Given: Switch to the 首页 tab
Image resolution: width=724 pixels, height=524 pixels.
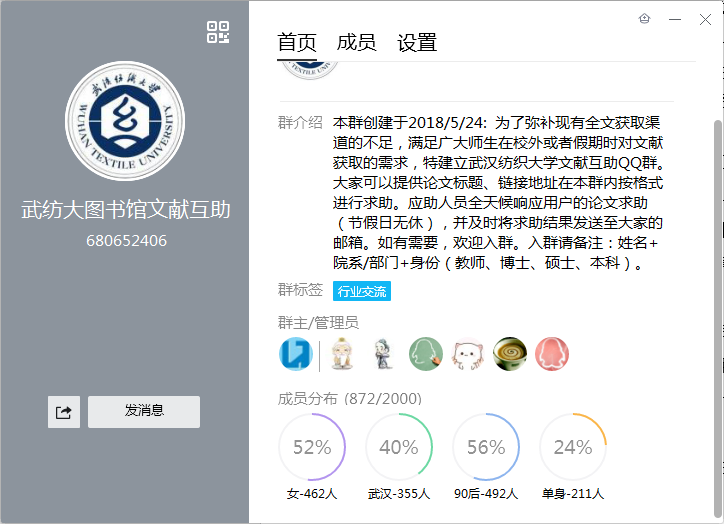Looking at the screenshot, I should [x=296, y=42].
